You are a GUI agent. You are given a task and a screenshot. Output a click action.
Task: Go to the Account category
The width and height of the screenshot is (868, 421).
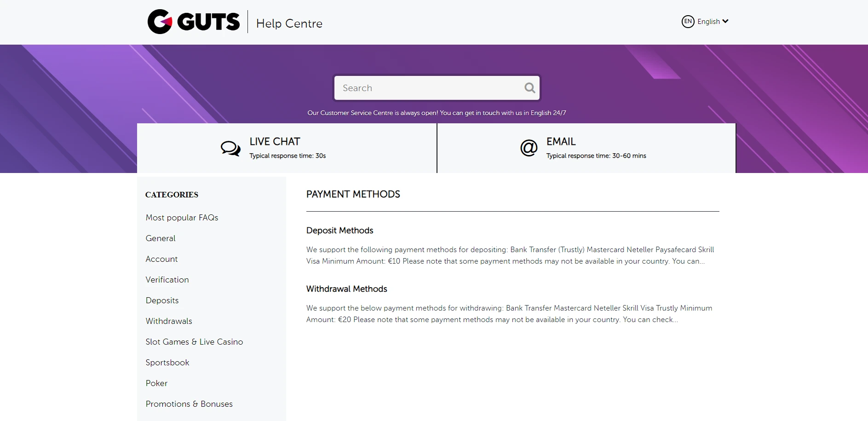coord(161,259)
